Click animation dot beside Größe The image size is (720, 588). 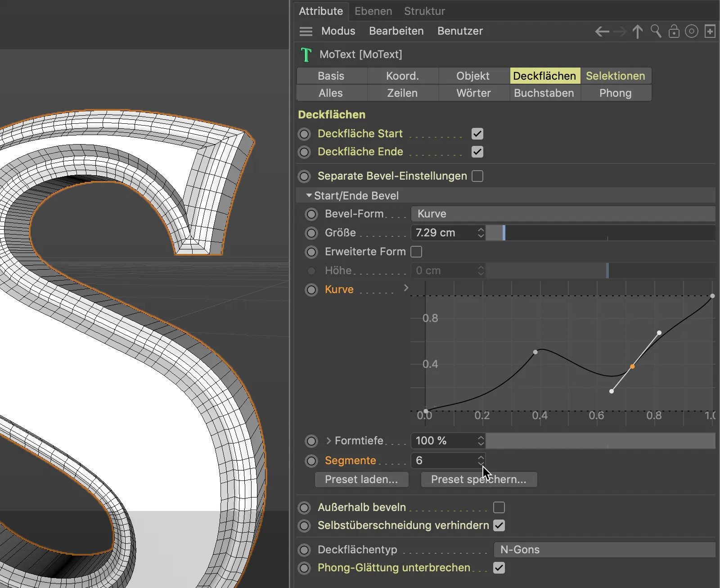pos(311,233)
